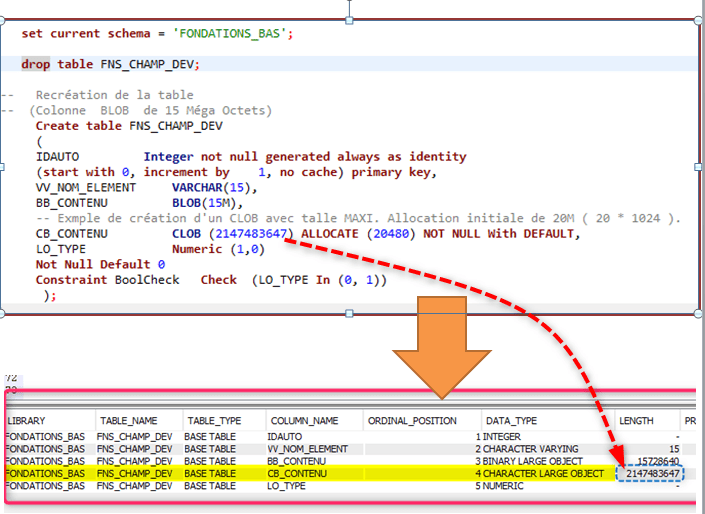
Task: Click the 15728640 length cell
Action: (658, 461)
